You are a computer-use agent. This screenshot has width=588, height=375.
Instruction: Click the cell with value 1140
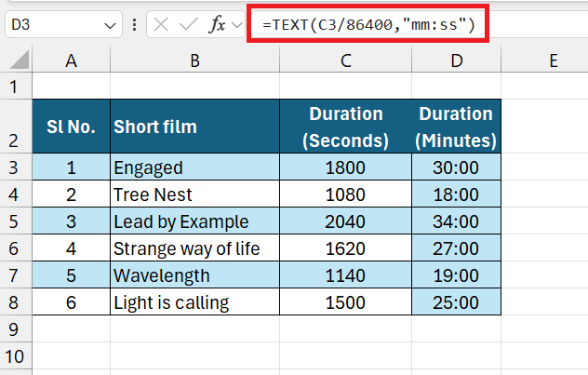tap(345, 275)
